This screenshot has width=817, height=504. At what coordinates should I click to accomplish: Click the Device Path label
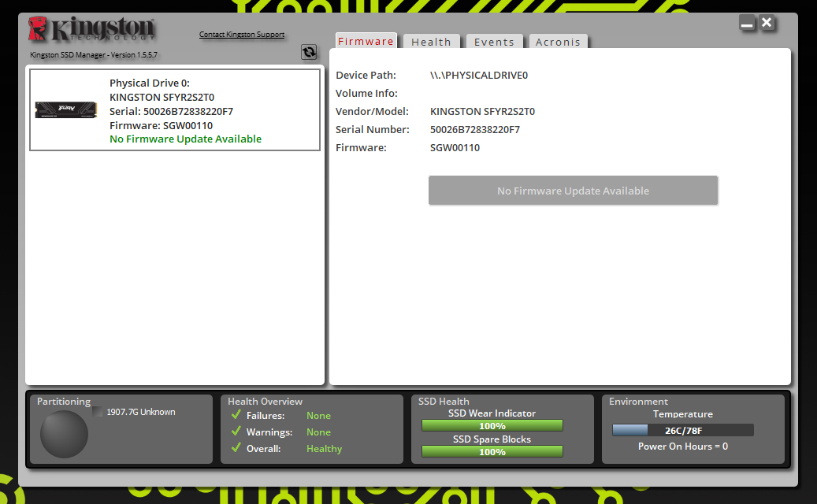click(366, 75)
